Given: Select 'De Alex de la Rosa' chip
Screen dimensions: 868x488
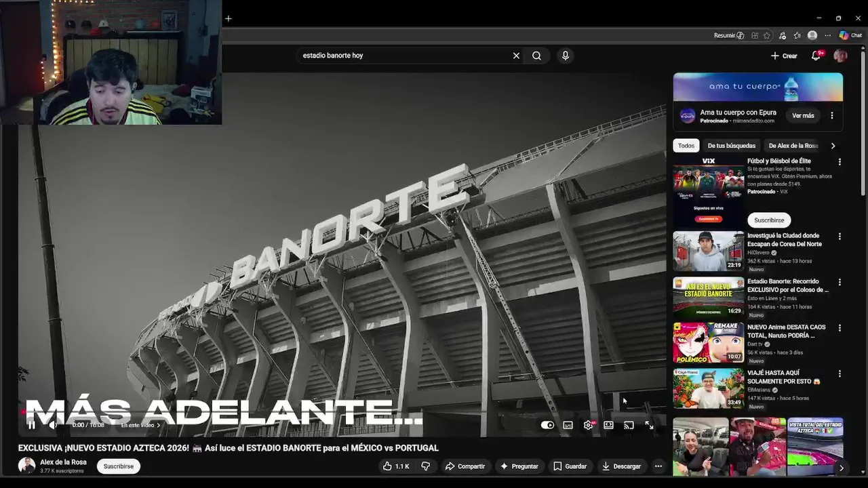Looking at the screenshot, I should 793,146.
